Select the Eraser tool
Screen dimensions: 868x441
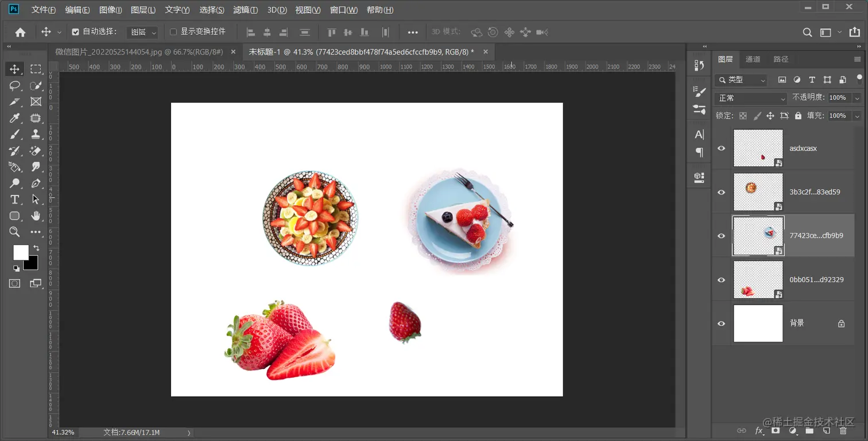(36, 151)
